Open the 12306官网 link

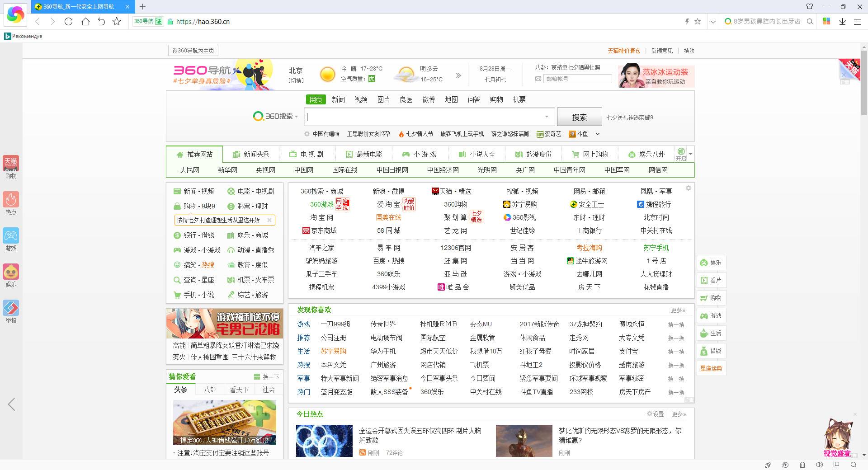pos(456,248)
